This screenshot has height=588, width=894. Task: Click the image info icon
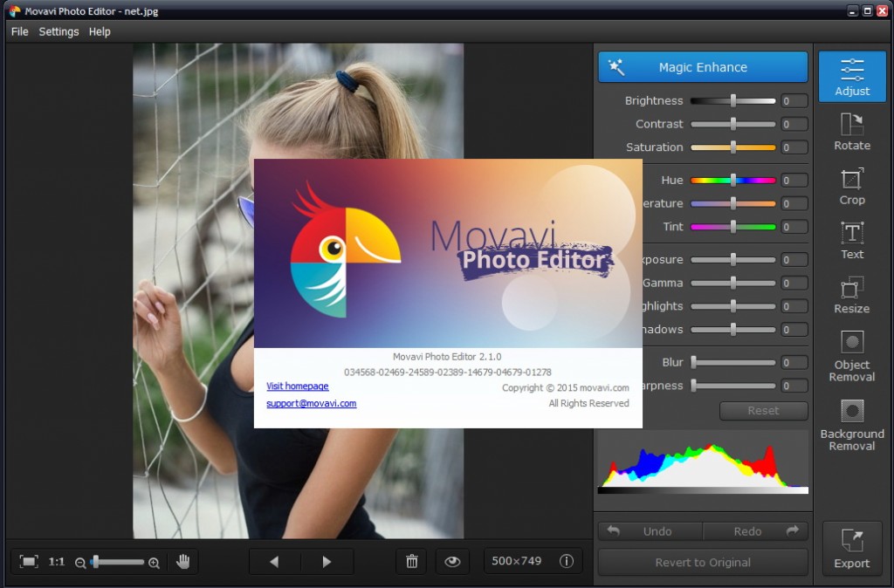tap(566, 561)
